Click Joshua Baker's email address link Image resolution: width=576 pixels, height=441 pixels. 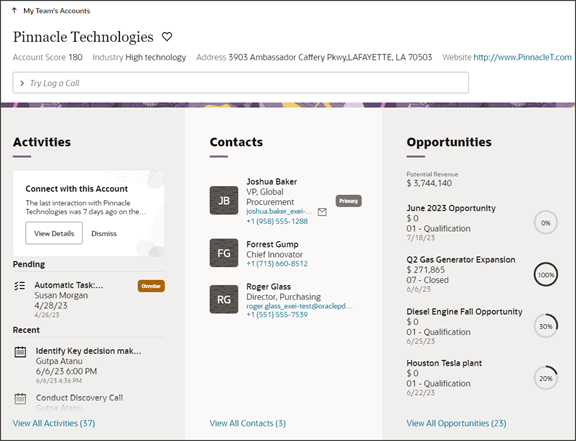tap(279, 211)
